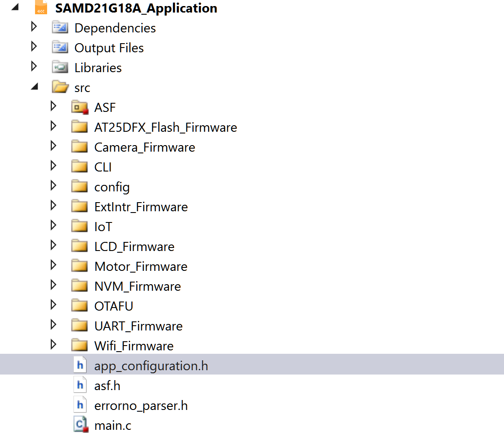Select the app_configuration.h file name
This screenshot has height=435, width=504.
[x=151, y=366]
